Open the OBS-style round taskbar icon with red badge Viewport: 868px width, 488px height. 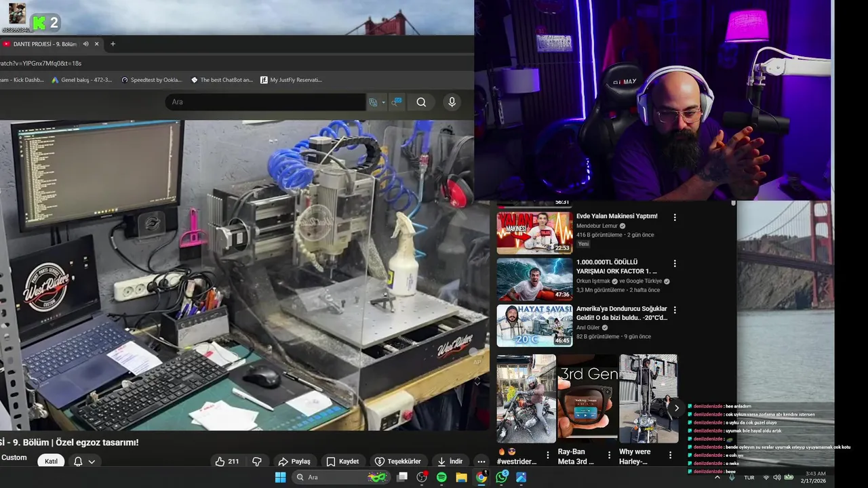(x=422, y=477)
